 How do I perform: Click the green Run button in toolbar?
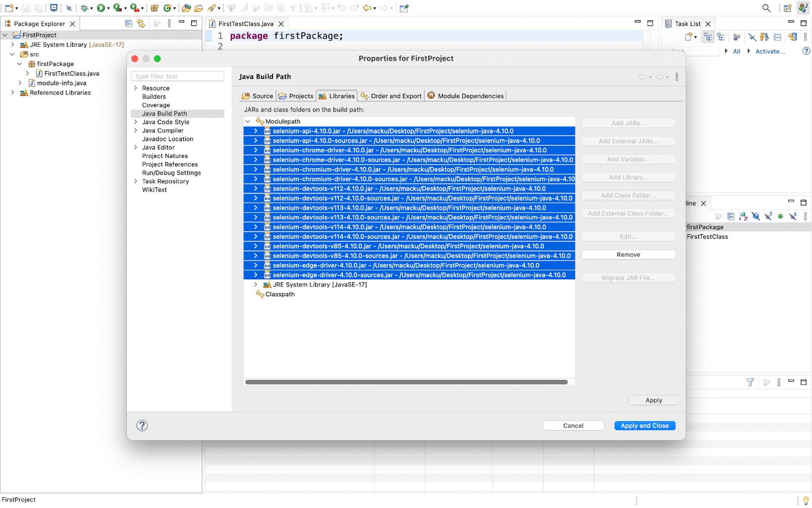point(101,8)
